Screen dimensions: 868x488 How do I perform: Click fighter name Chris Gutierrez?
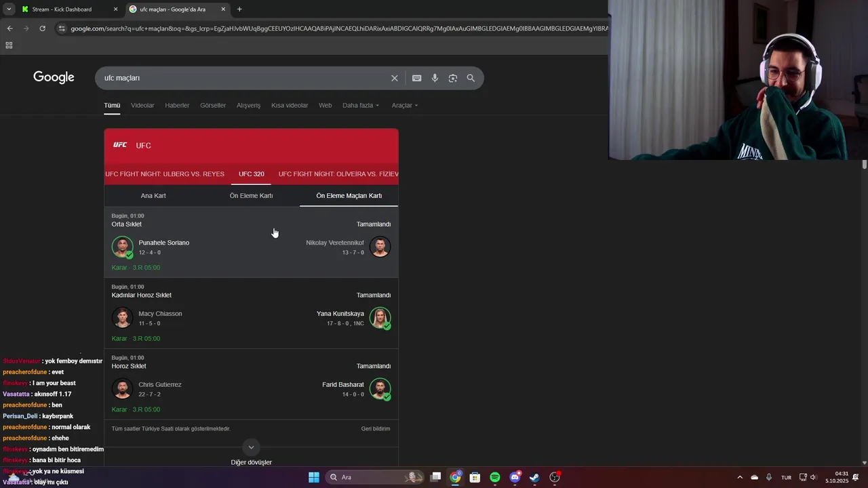(x=160, y=385)
